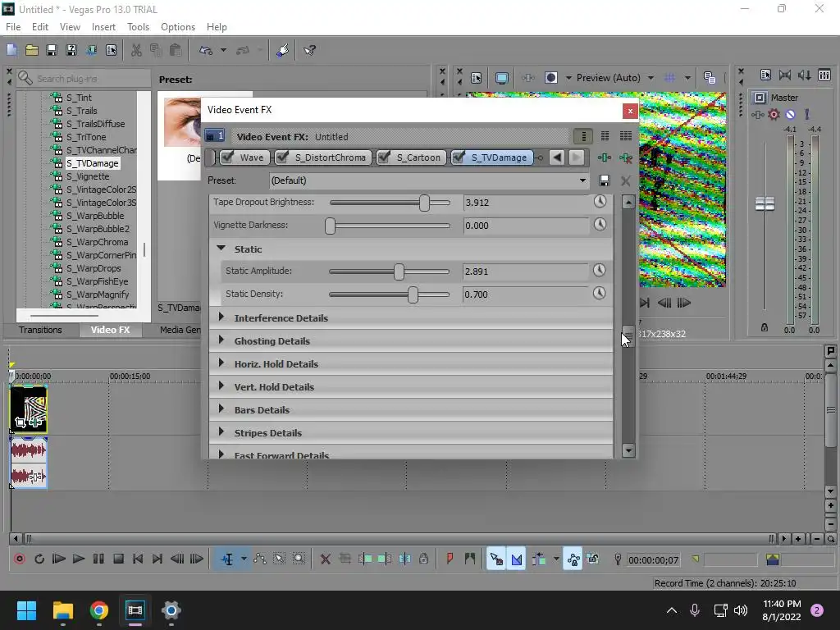
Task: Click the Pause button in the transport bar
Action: pyautogui.click(x=98, y=559)
